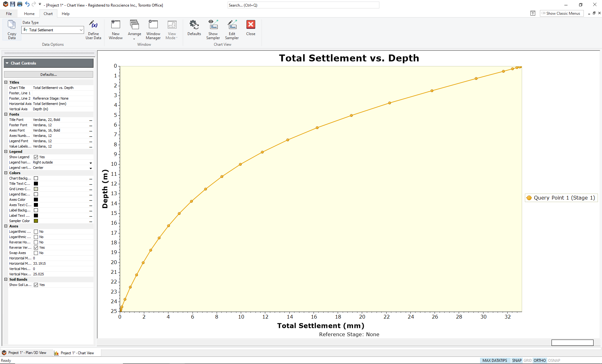
Task: Click Defaults button in Chart Controls
Action: click(49, 74)
